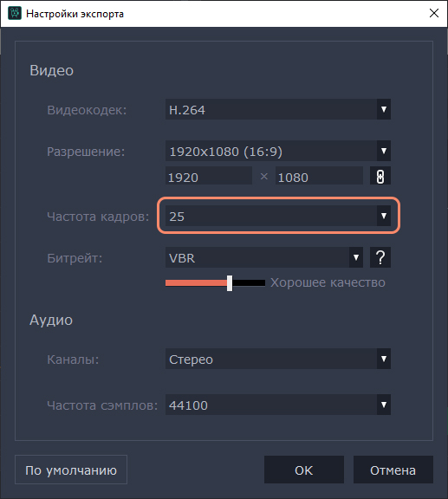Click the Отмена button
Image resolution: width=448 pixels, height=499 pixels.
pos(393,470)
